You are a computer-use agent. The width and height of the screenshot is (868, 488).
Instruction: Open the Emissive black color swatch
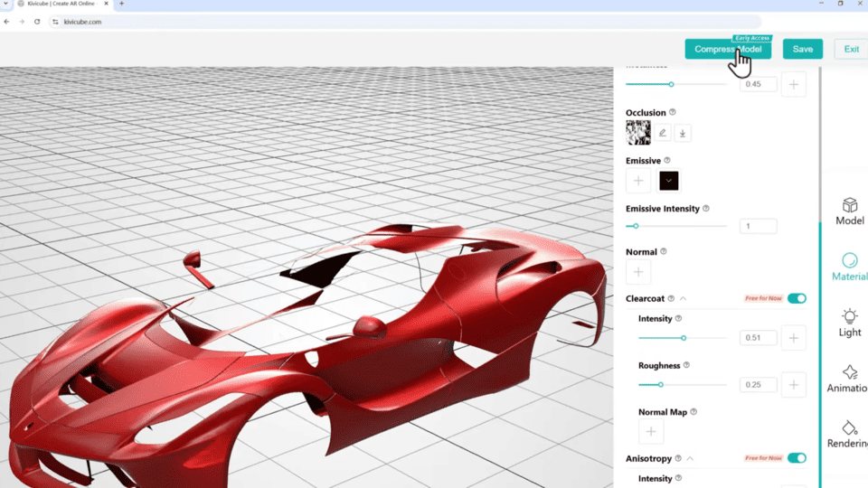coord(669,181)
